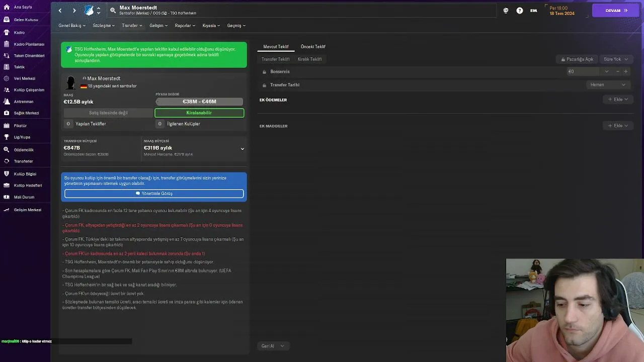The height and width of the screenshot is (362, 644).
Task: Increase the Bonservis fee with plus
Action: coord(626,71)
